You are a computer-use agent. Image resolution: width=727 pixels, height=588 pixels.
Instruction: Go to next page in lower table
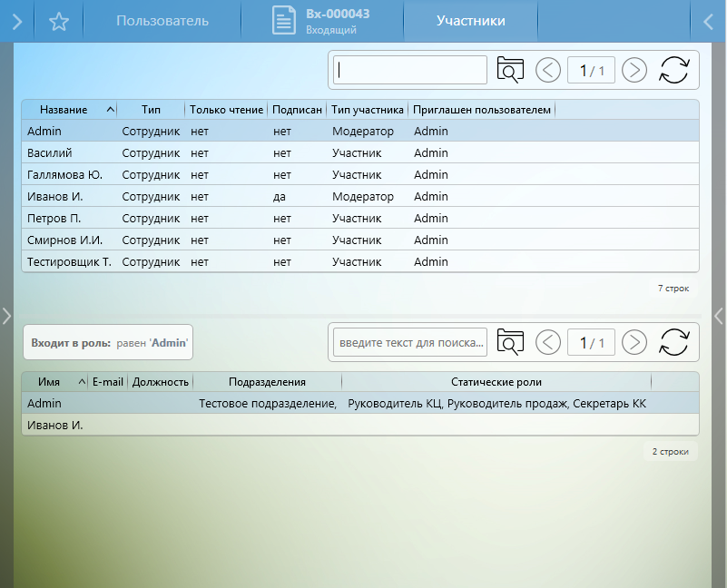tap(634, 342)
